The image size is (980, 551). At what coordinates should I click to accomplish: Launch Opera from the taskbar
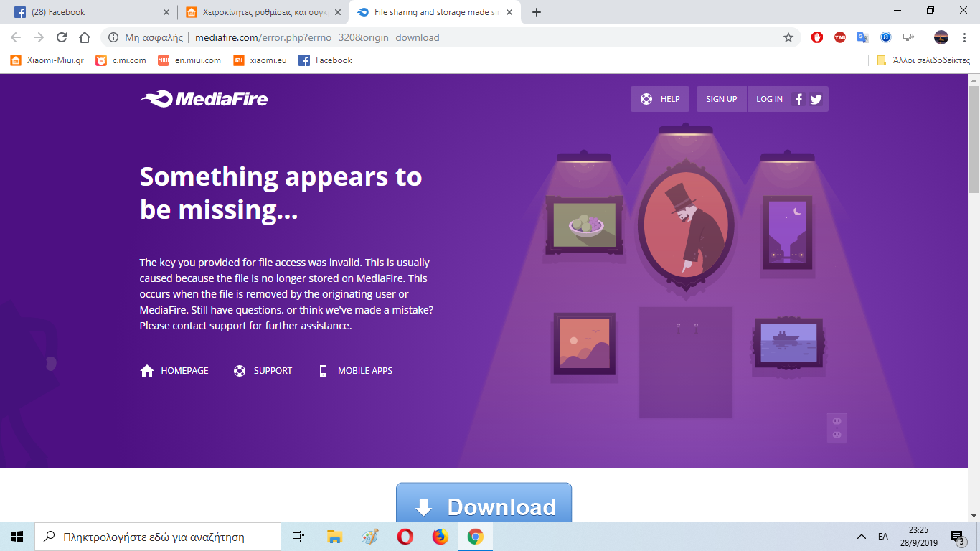point(405,537)
